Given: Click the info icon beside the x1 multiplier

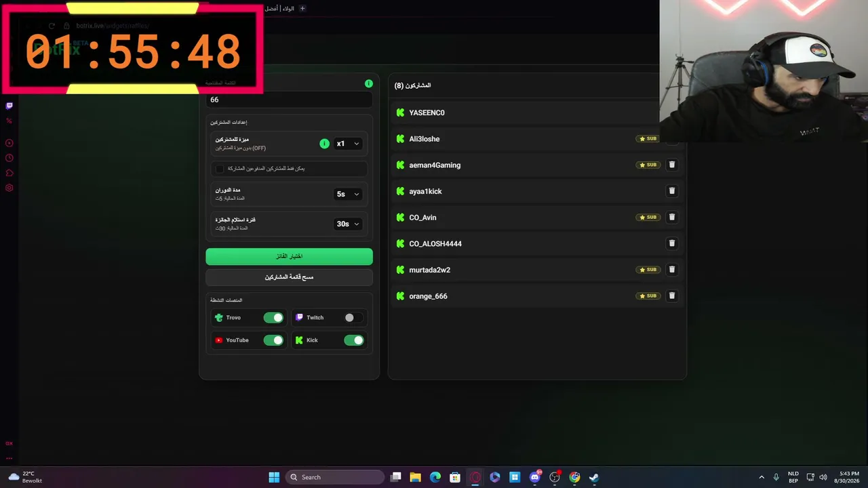Looking at the screenshot, I should click(324, 144).
